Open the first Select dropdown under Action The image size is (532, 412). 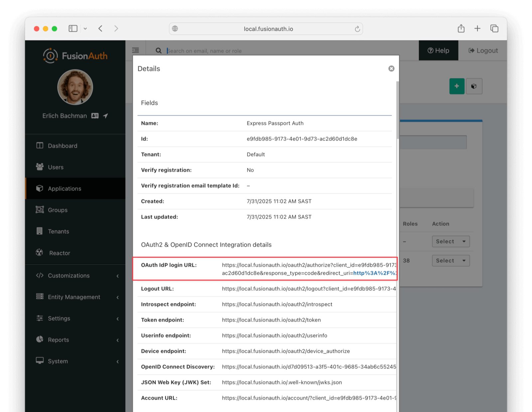tap(451, 241)
